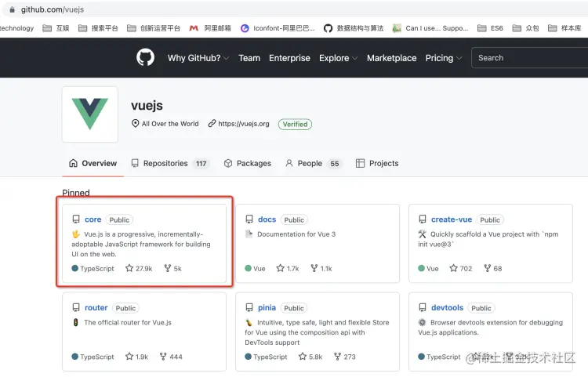Click the fork icon on docs card

pyautogui.click(x=314, y=268)
